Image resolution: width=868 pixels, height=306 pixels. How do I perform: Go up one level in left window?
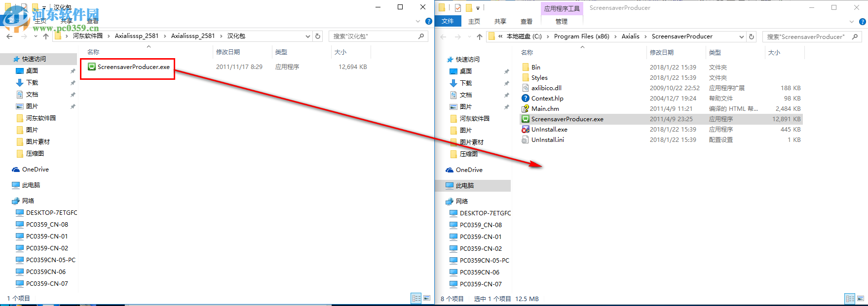46,36
